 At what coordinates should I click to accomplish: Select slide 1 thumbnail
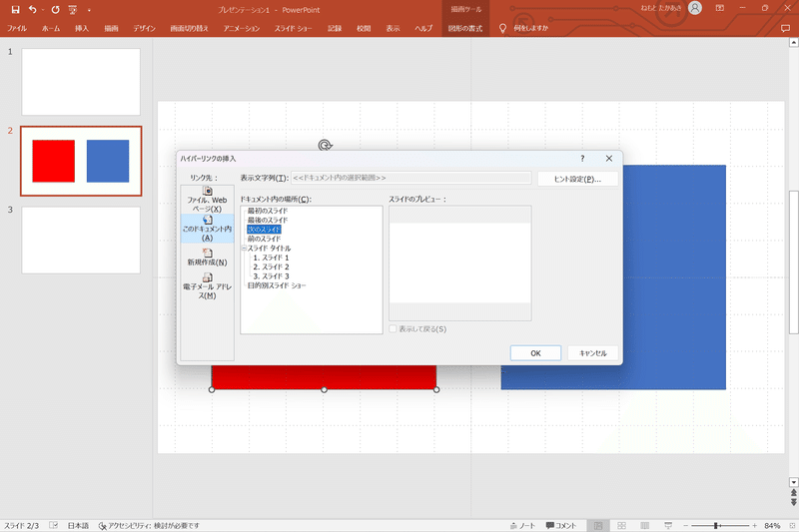click(81, 82)
